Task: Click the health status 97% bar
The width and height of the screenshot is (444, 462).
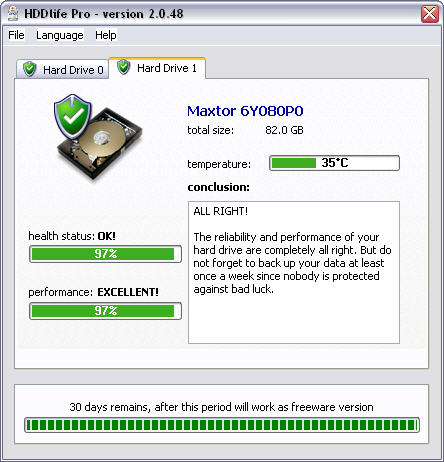Action: point(105,254)
